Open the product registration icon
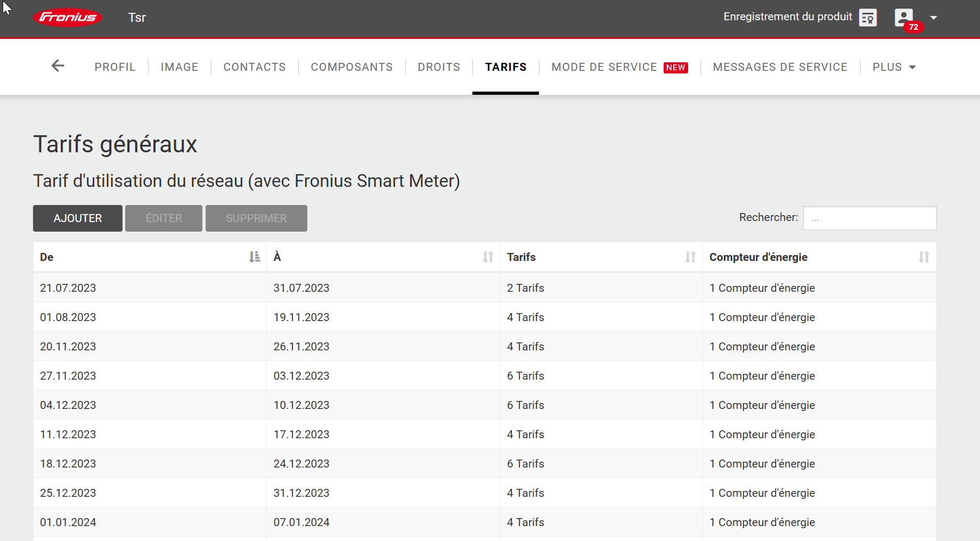This screenshot has height=541, width=980. 868,18
